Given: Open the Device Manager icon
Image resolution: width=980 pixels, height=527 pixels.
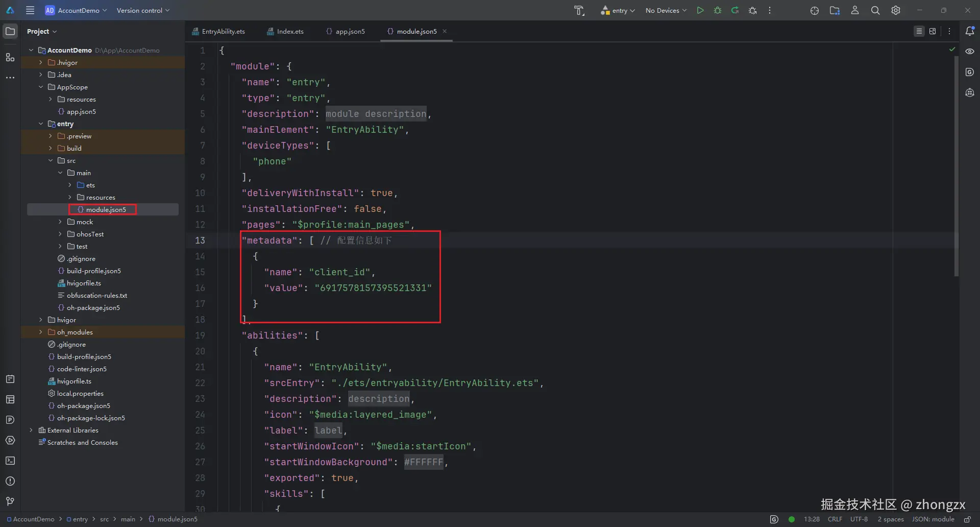Looking at the screenshot, I should (815, 10).
